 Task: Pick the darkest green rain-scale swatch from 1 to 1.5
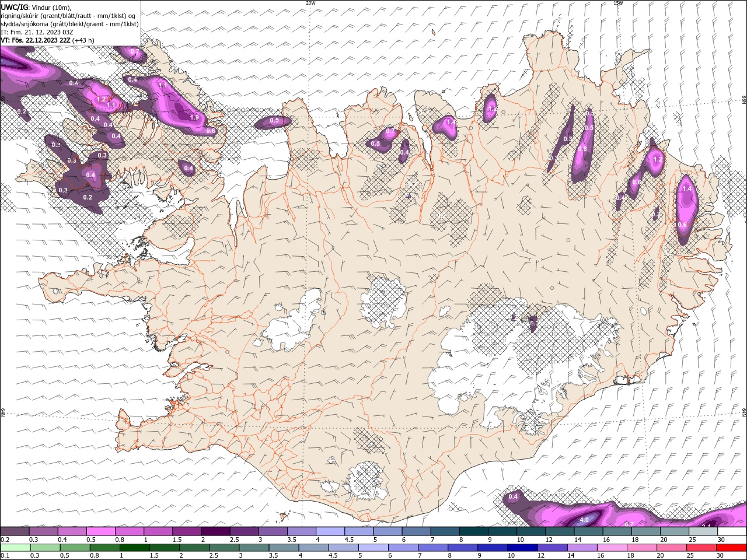[x=134, y=548]
